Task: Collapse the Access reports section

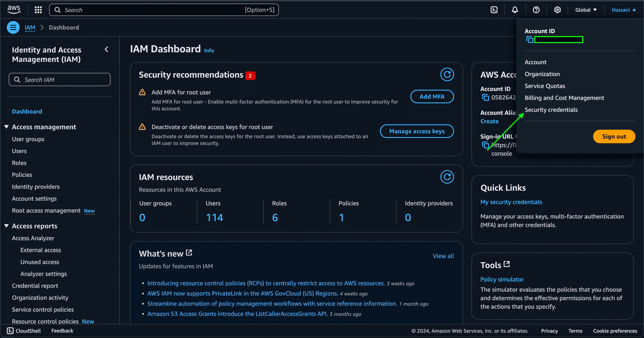Action: (7, 226)
